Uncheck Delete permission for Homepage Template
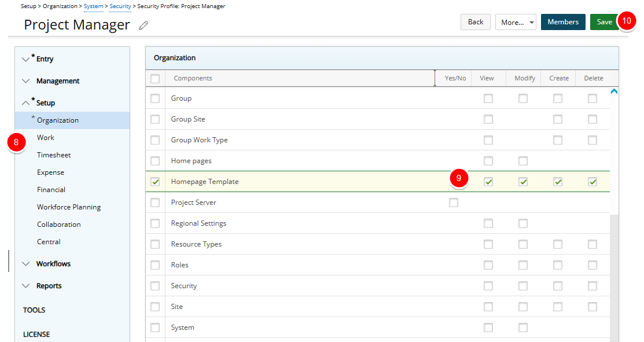This screenshot has height=342, width=644. point(592,181)
